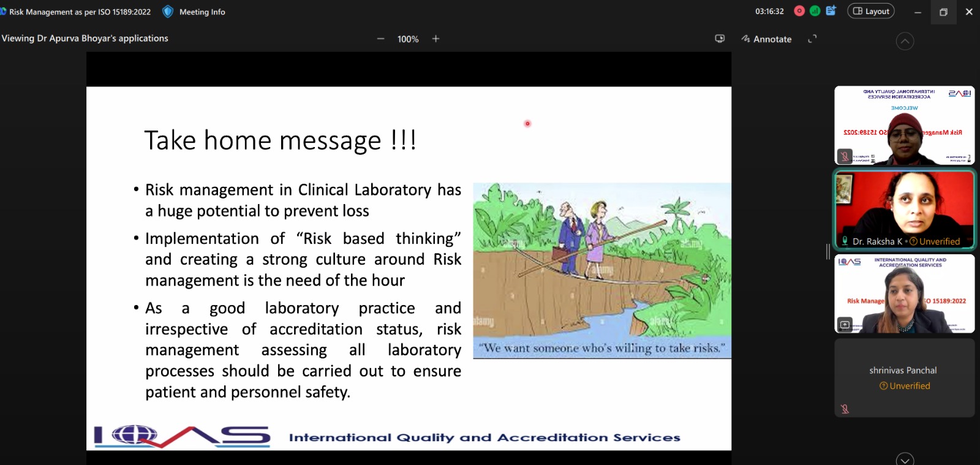Click Dr. Raksha K's green microphone icon

tap(845, 241)
